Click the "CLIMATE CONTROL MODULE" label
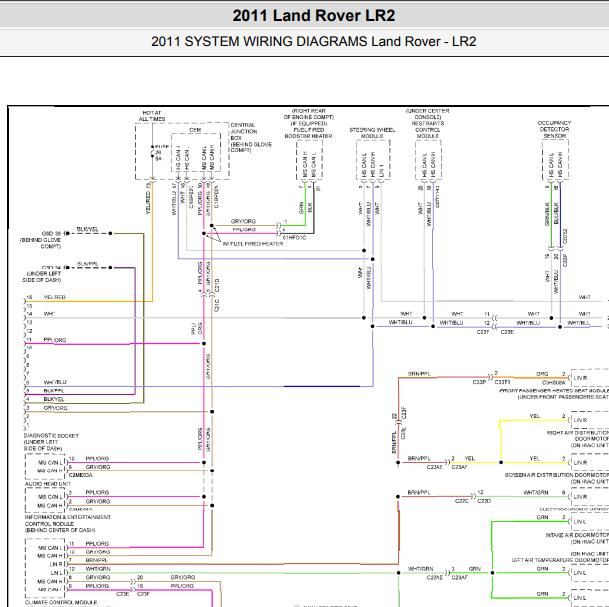The image size is (609, 607). [61, 602]
